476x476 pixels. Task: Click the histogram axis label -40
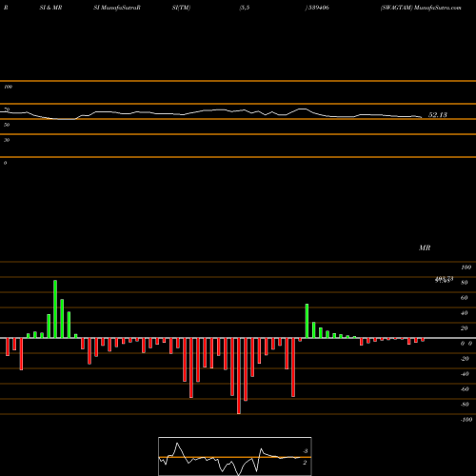[x=465, y=374]
